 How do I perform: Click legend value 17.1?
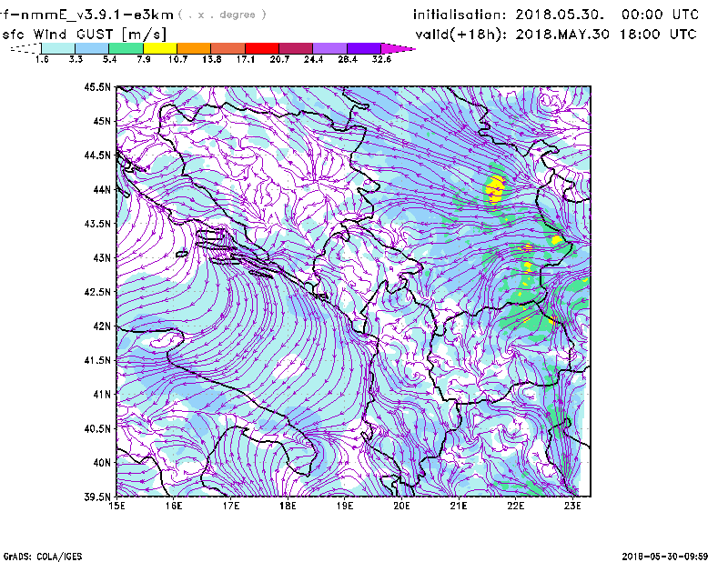click(246, 59)
